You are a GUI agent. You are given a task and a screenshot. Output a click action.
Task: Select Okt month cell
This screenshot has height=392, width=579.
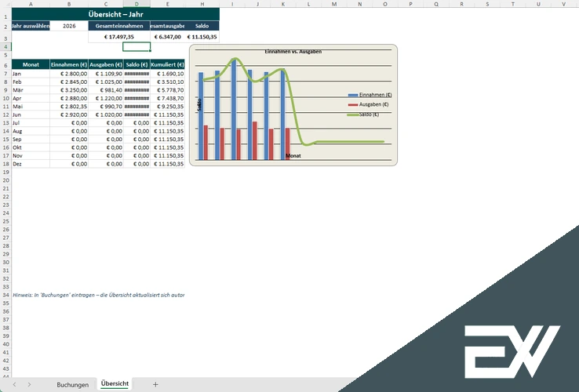31,147
